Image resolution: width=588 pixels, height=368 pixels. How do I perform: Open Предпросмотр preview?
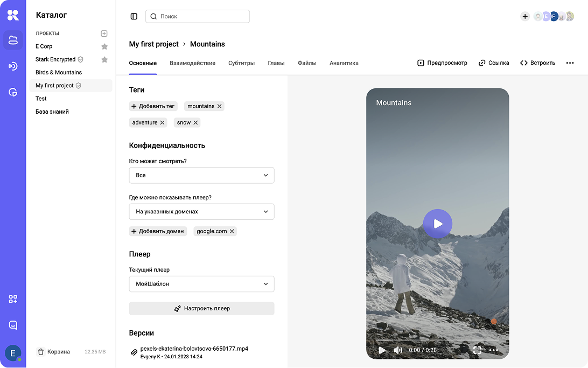pos(442,63)
